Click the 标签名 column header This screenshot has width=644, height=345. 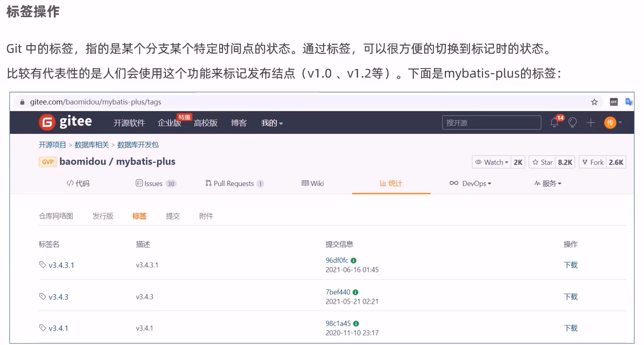coord(49,244)
